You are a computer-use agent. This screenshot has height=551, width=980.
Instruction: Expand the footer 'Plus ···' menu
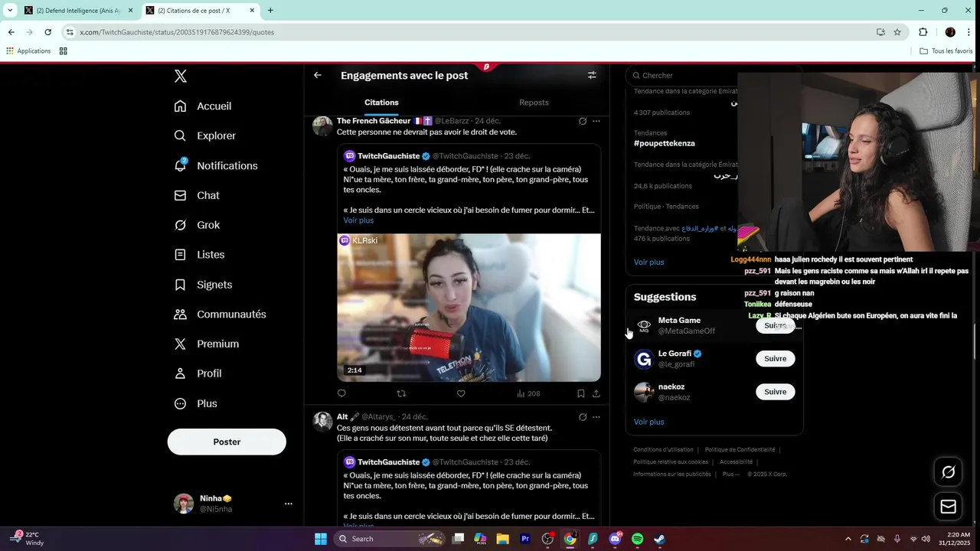(x=731, y=474)
